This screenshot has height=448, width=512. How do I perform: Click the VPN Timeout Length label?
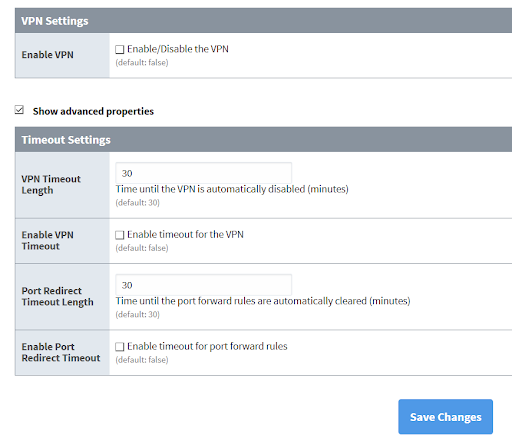tap(51, 185)
